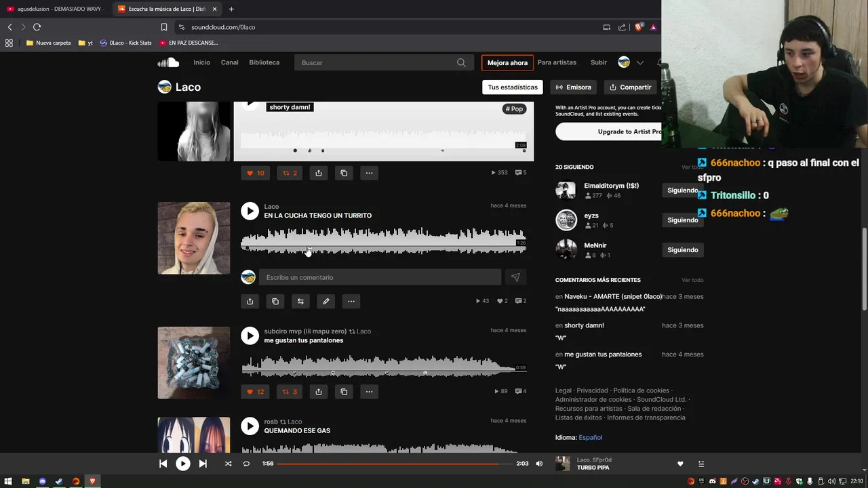Play EN LA CUCHA TENGO UN TURRITO
The height and width of the screenshot is (488, 868).
point(250,211)
